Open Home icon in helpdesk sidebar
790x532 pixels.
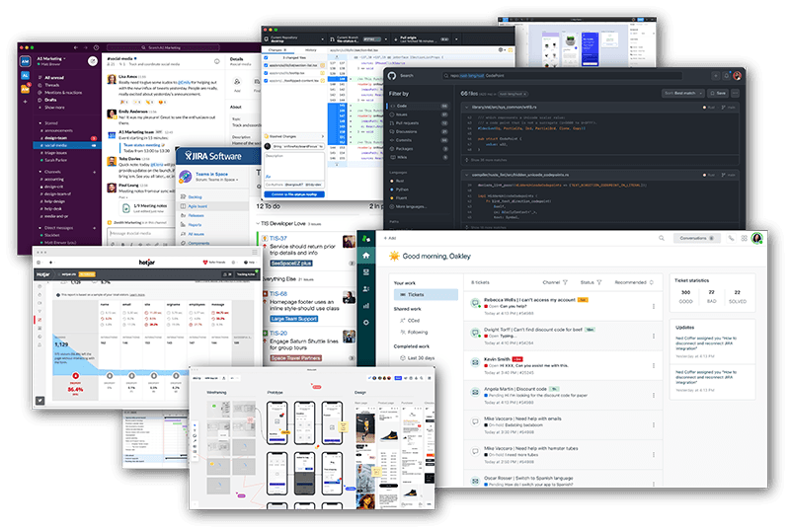click(366, 256)
